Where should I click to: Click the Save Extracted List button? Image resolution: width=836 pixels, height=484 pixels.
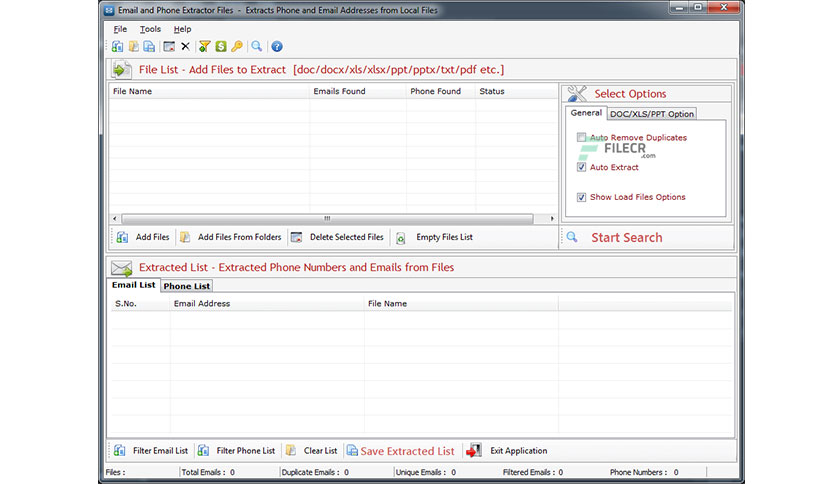[401, 451]
